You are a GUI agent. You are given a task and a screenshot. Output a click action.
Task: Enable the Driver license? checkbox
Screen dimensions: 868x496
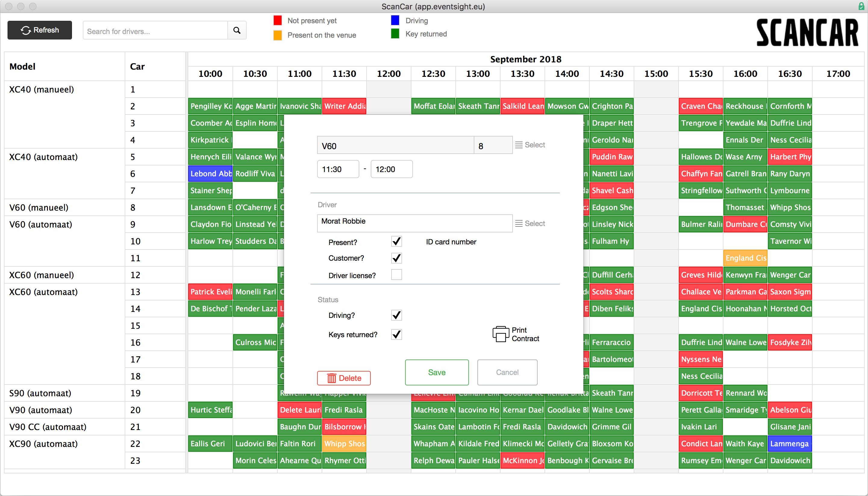pyautogui.click(x=396, y=275)
